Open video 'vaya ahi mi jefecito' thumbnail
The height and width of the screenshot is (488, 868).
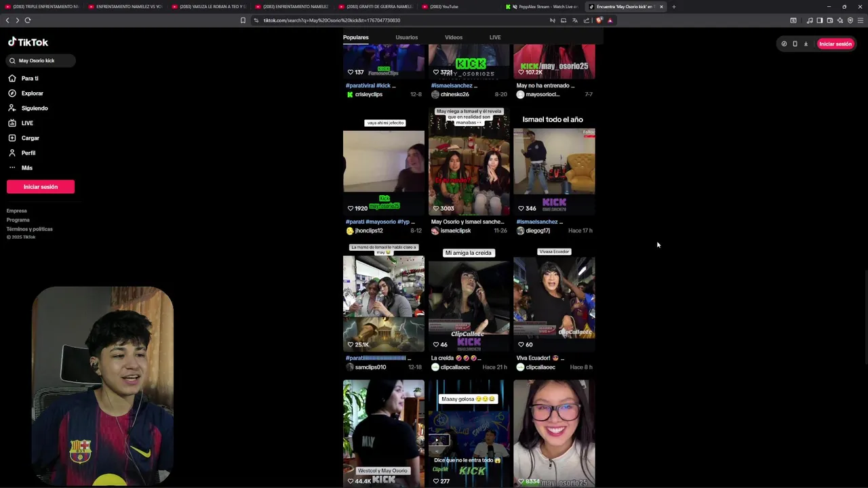pyautogui.click(x=384, y=161)
